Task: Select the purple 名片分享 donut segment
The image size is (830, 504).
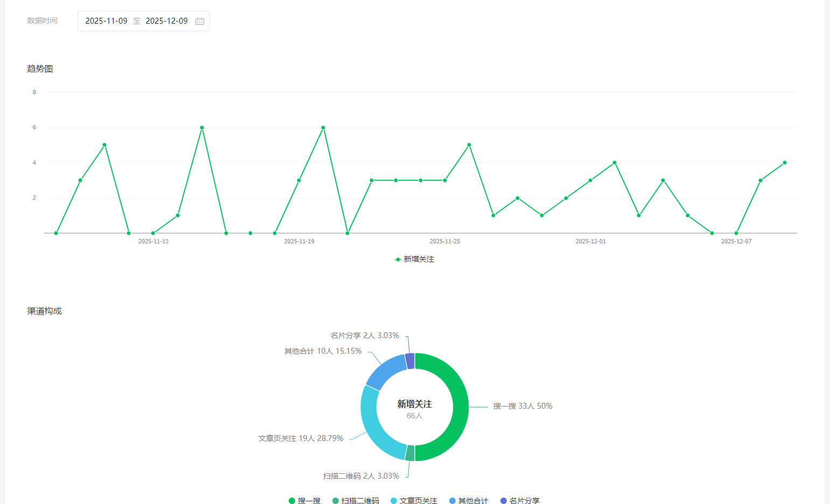Action: (x=410, y=361)
